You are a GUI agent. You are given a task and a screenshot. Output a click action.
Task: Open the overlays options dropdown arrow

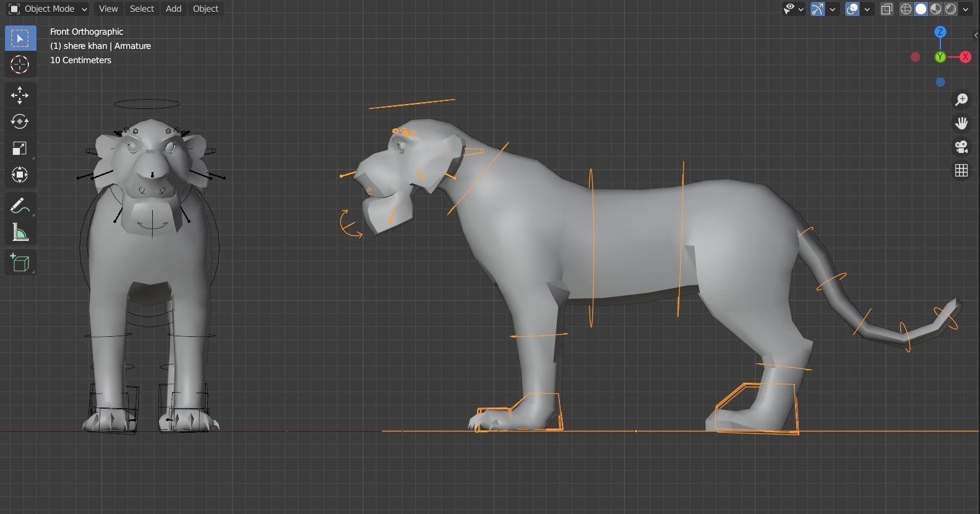[867, 9]
